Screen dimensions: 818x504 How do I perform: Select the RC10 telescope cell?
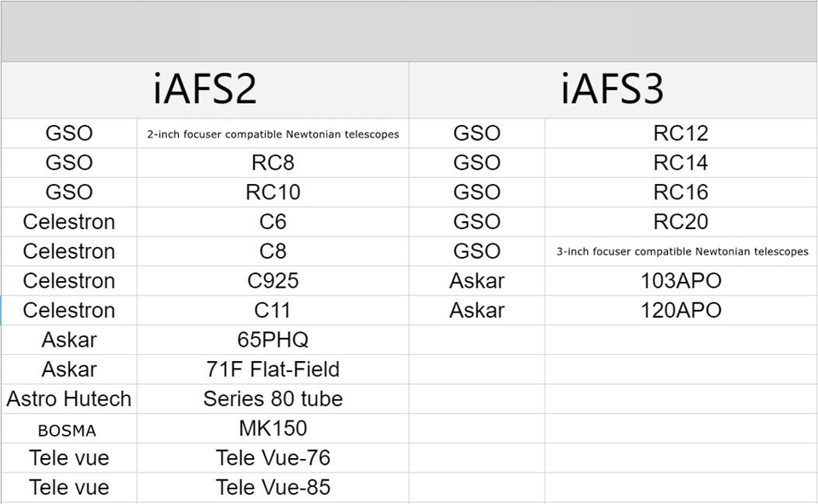[x=273, y=192]
